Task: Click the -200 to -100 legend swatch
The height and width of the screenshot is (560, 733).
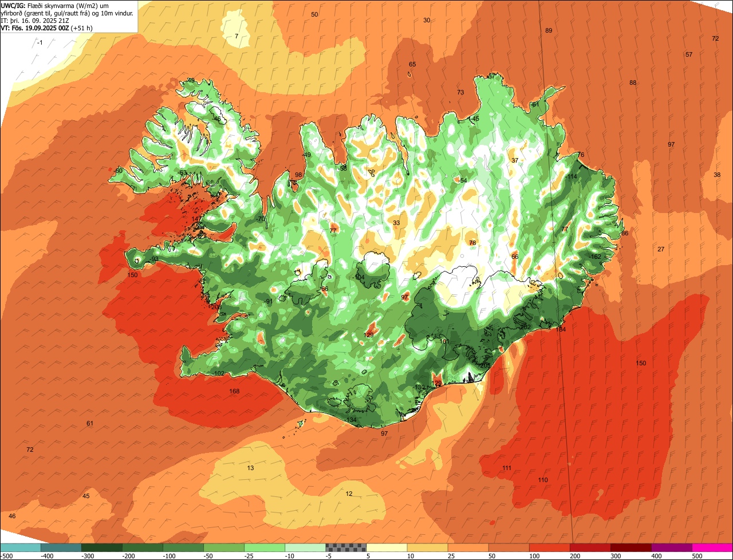Action: 143,547
